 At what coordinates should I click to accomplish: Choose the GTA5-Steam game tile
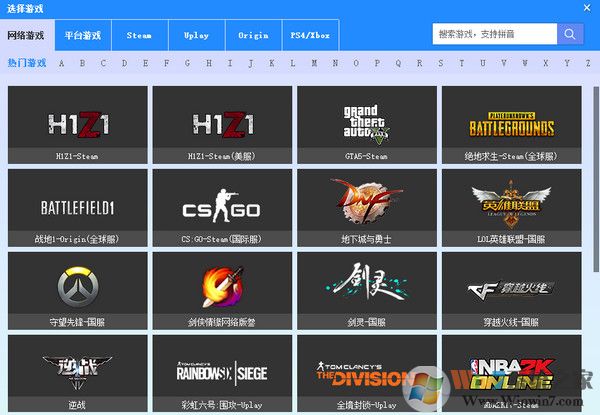(367, 125)
